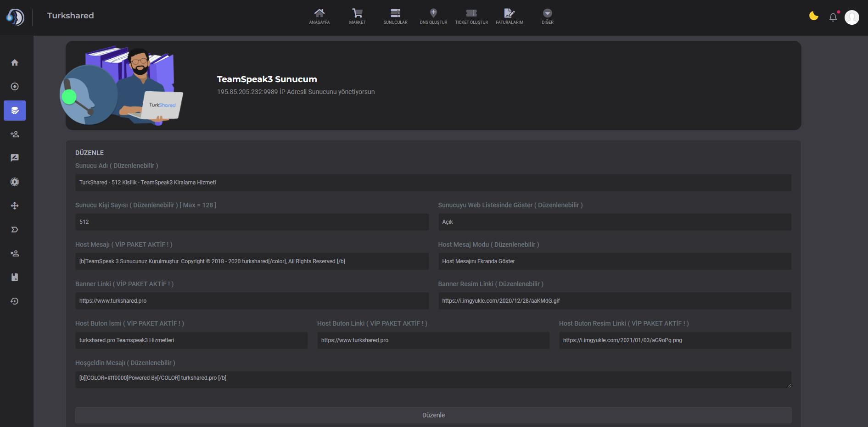Select the sidebar bookmark add icon
The width and height of the screenshot is (868, 427).
tap(15, 277)
